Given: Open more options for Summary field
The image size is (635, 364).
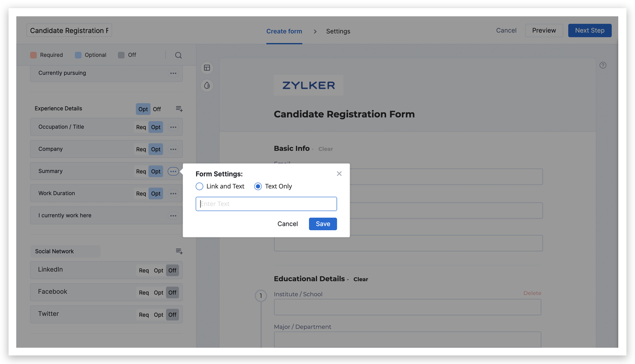Looking at the screenshot, I should (173, 171).
